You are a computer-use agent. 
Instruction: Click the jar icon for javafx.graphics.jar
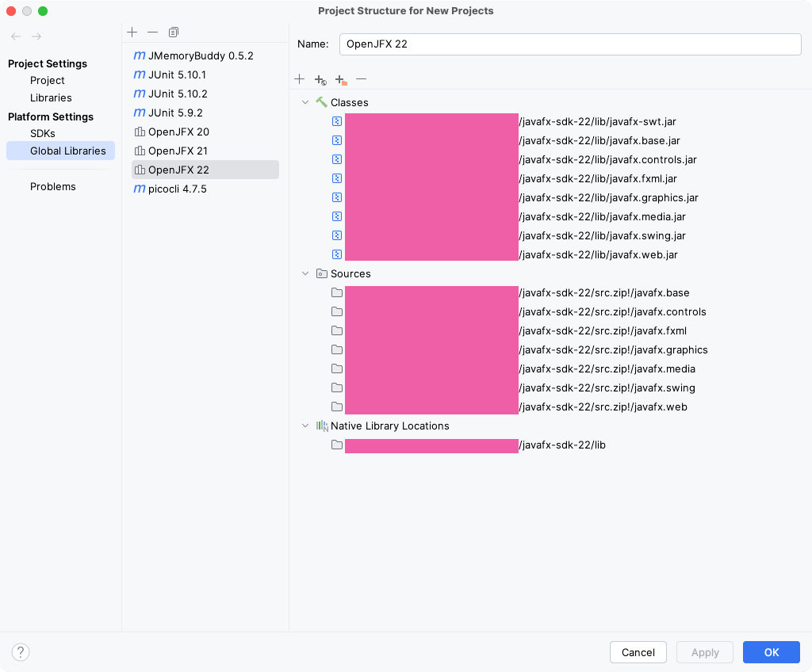pyautogui.click(x=337, y=197)
